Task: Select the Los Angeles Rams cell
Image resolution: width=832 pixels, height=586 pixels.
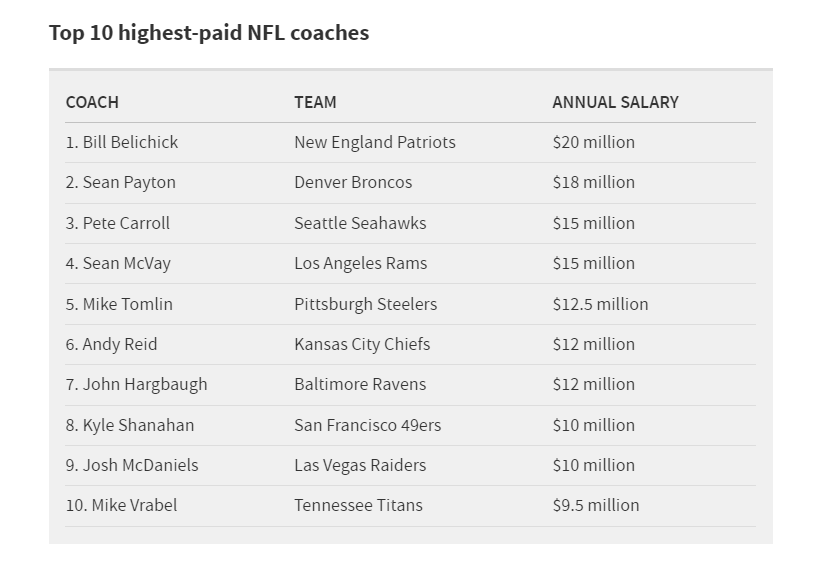Action: click(x=361, y=263)
